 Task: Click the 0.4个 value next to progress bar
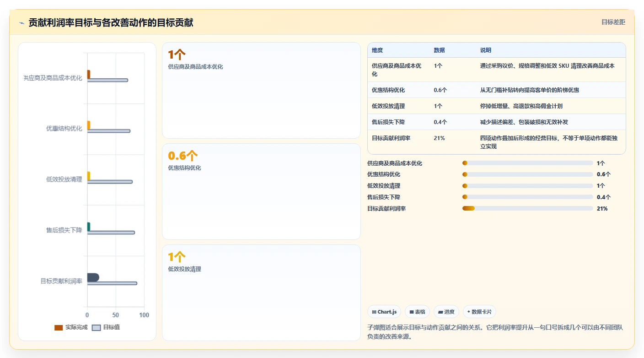(604, 197)
